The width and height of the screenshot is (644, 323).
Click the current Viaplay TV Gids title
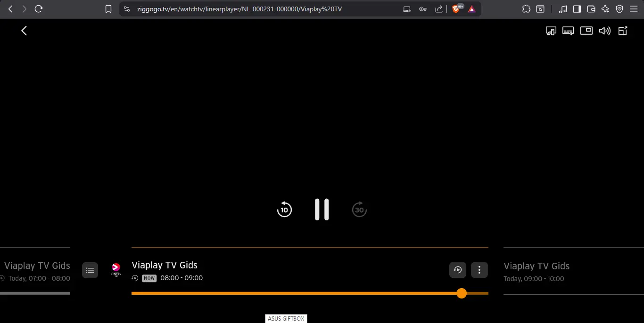(165, 265)
